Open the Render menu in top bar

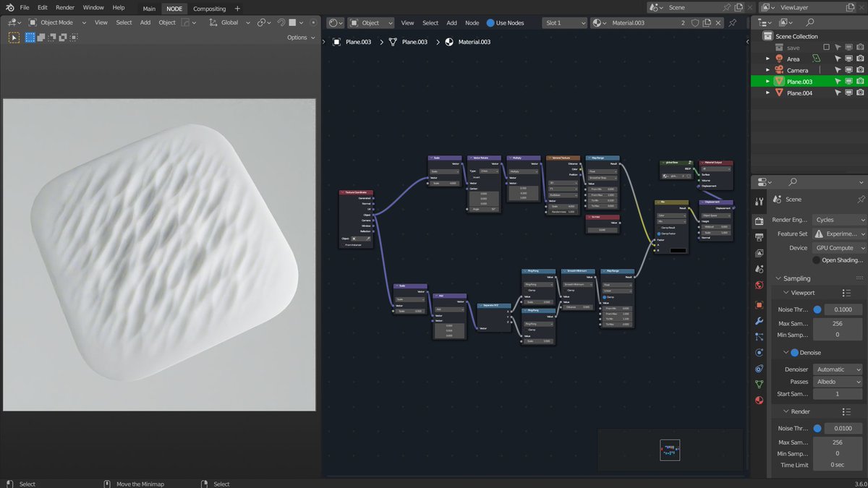tap(65, 7)
